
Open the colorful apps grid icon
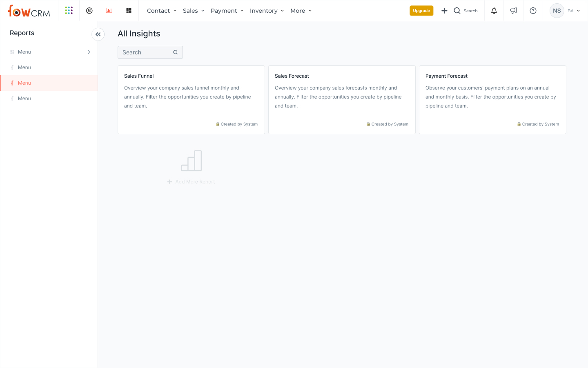click(69, 11)
